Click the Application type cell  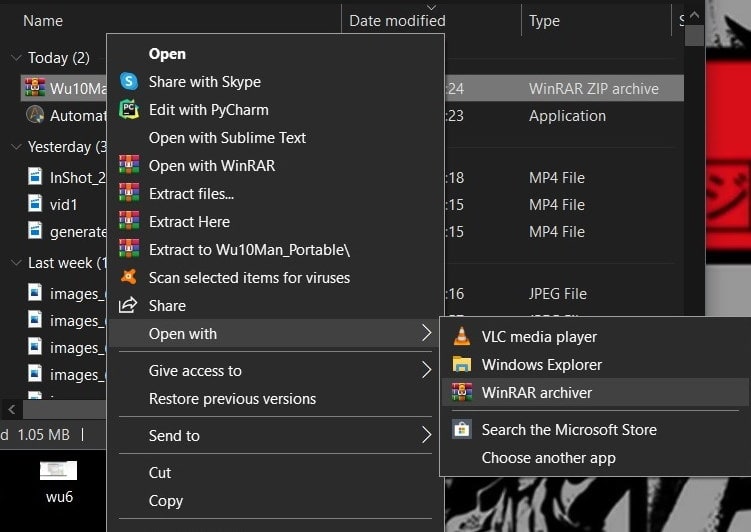(x=567, y=116)
